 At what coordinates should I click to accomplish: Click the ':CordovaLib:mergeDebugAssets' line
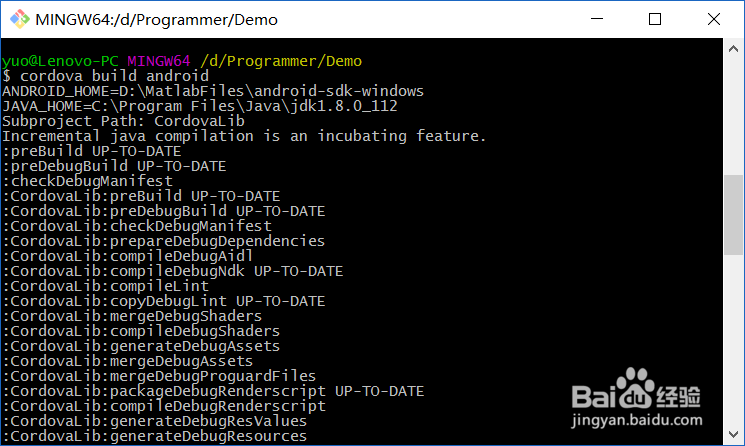pos(127,361)
